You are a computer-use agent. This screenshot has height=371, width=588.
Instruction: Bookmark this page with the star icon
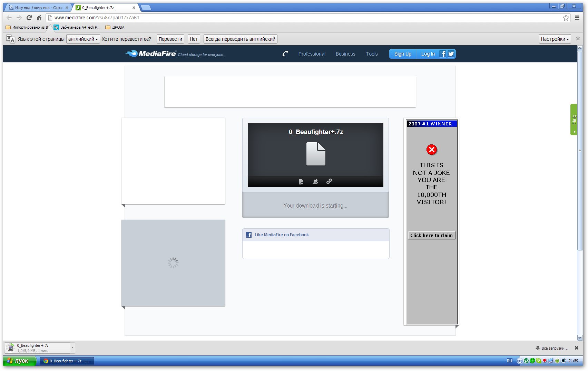point(566,18)
